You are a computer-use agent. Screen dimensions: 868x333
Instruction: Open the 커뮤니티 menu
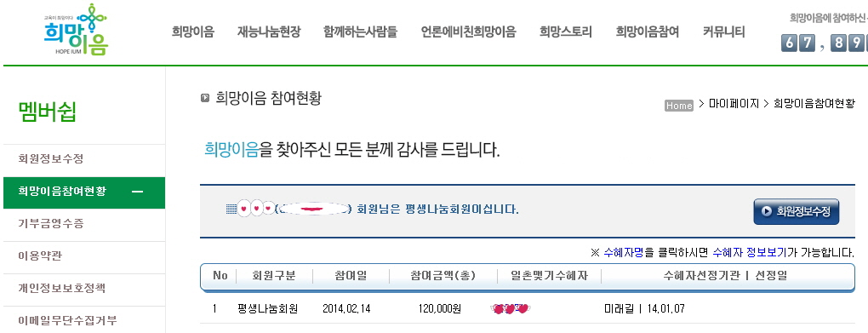(x=724, y=32)
